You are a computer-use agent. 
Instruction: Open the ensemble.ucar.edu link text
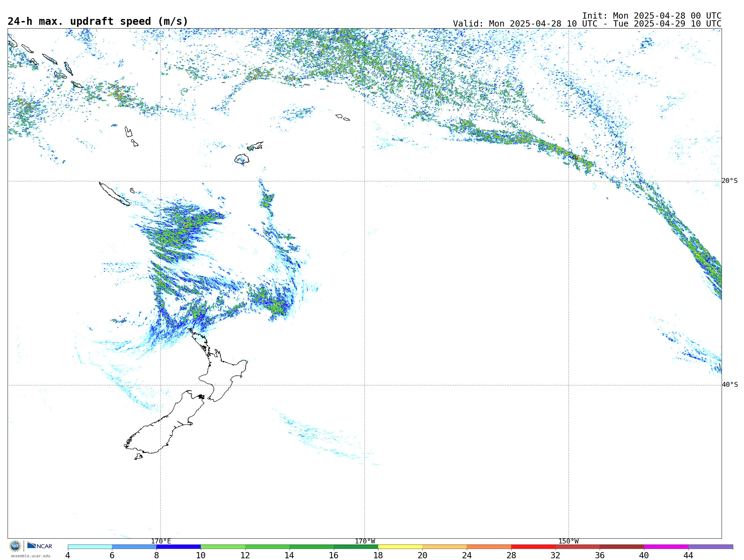31,556
